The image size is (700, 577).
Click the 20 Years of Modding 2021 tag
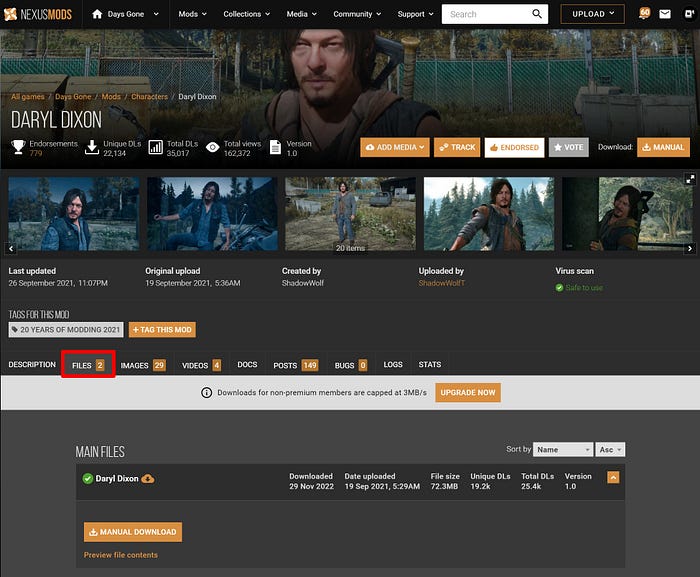pyautogui.click(x=66, y=330)
